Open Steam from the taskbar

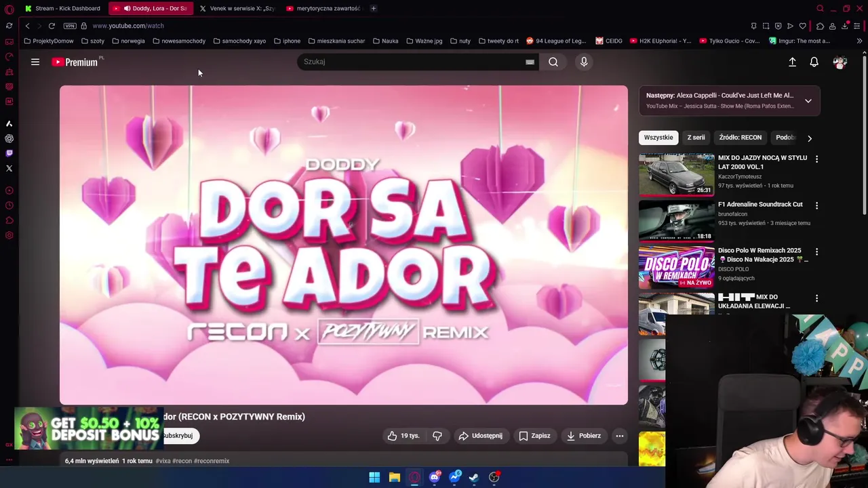click(474, 477)
